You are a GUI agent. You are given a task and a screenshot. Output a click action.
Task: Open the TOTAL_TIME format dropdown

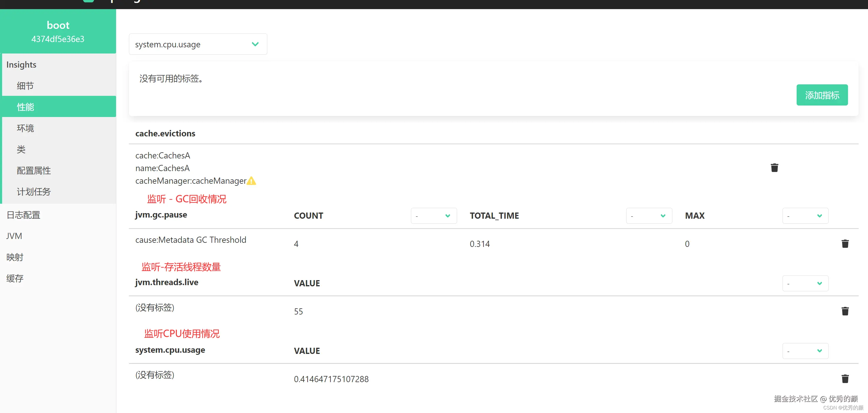pyautogui.click(x=649, y=216)
